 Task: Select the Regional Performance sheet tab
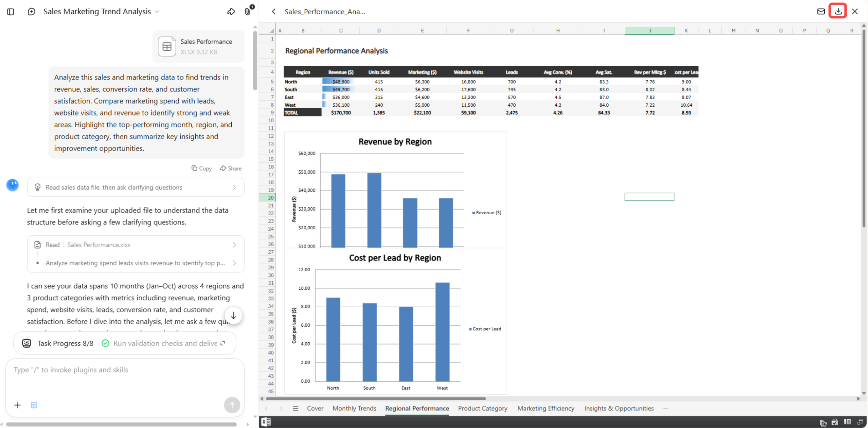click(x=417, y=408)
